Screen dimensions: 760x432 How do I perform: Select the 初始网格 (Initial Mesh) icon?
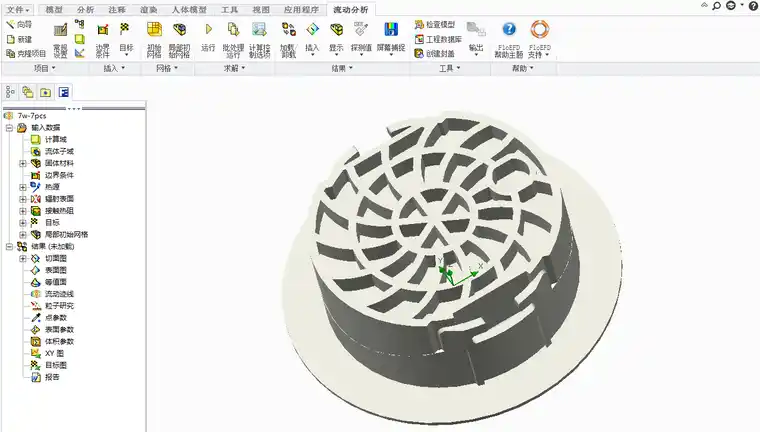point(154,38)
